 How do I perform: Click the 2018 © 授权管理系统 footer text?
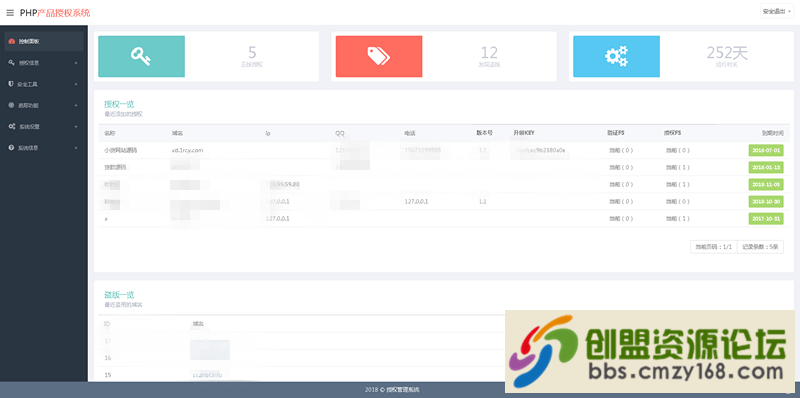pos(392,390)
